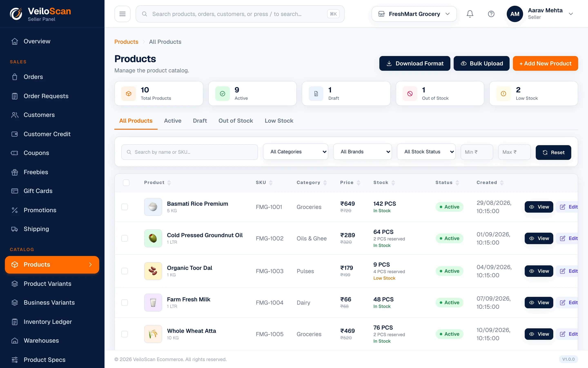
Task: Click the Orders bag icon
Action: coord(14,77)
